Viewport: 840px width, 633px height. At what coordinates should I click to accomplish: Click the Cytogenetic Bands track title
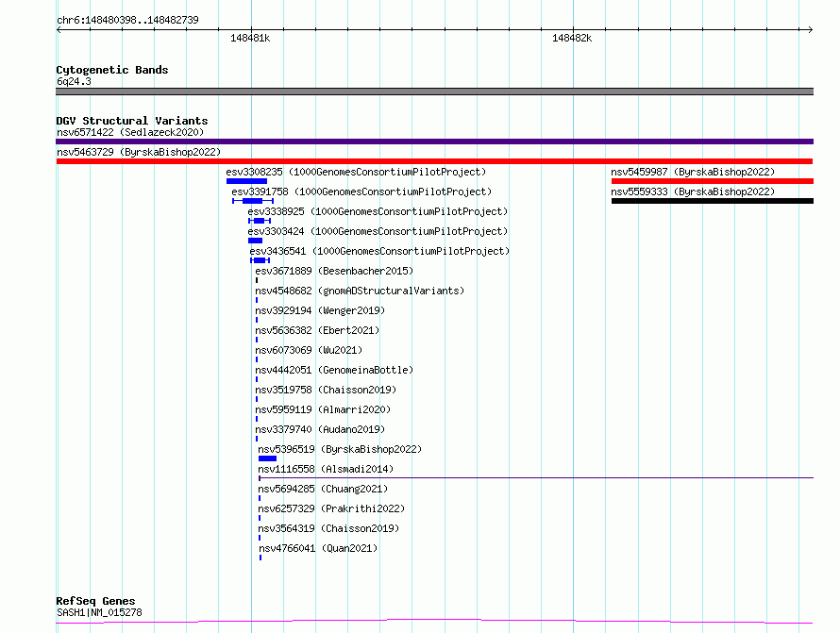(112, 70)
